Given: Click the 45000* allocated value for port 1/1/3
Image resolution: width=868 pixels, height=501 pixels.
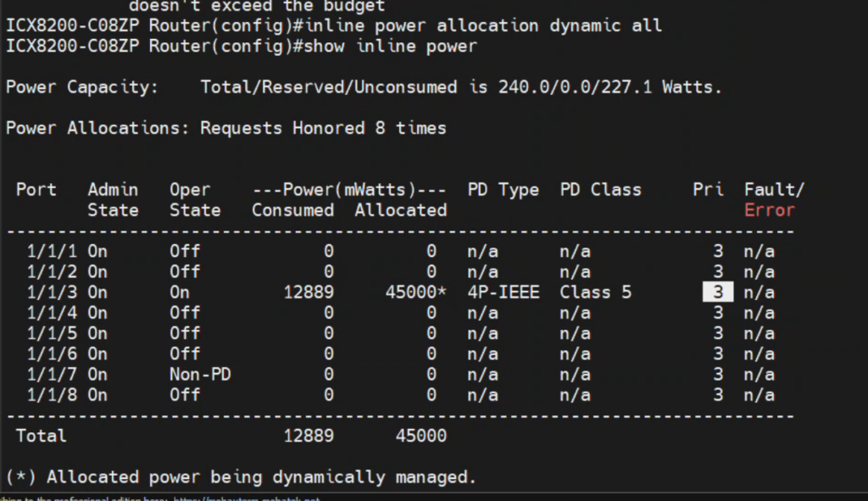Looking at the screenshot, I should [415, 292].
